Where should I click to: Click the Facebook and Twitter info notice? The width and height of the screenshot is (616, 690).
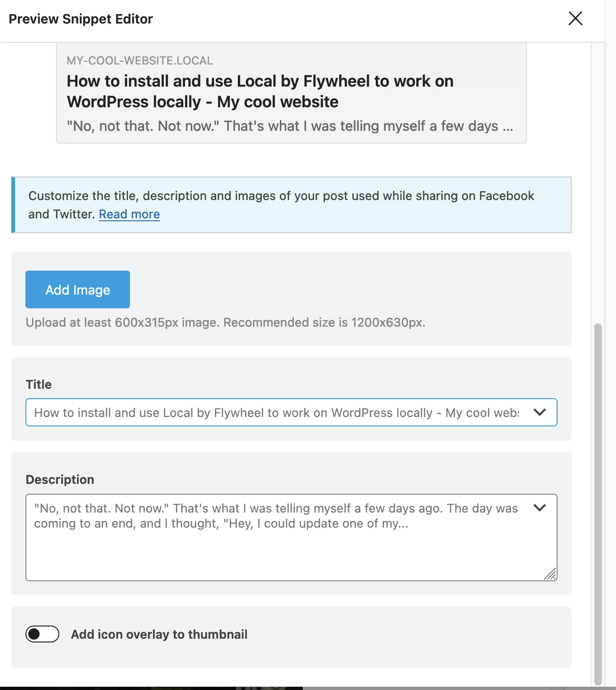pos(292,205)
